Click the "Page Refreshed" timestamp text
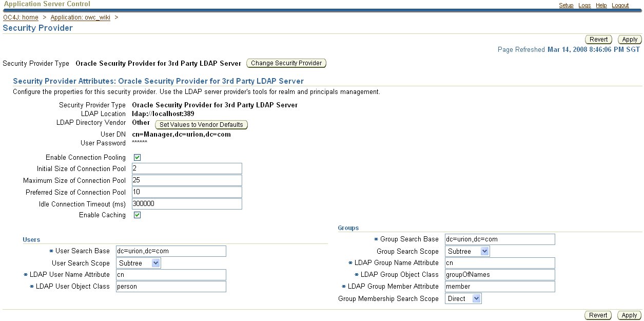 click(x=569, y=50)
